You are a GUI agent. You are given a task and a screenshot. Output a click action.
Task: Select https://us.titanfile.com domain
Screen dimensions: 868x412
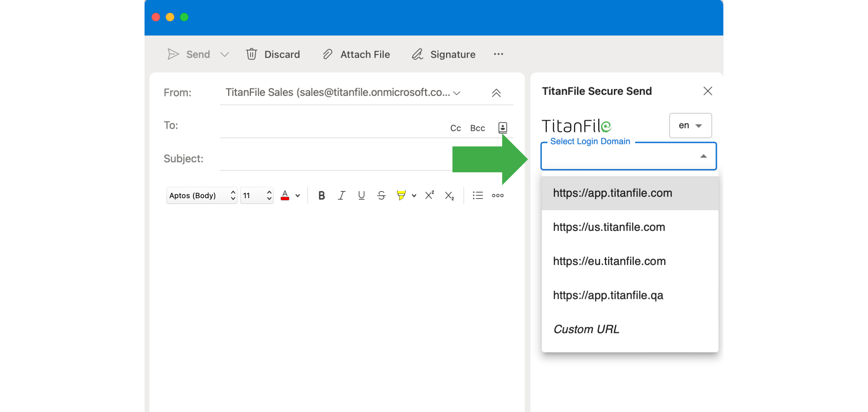click(630, 227)
